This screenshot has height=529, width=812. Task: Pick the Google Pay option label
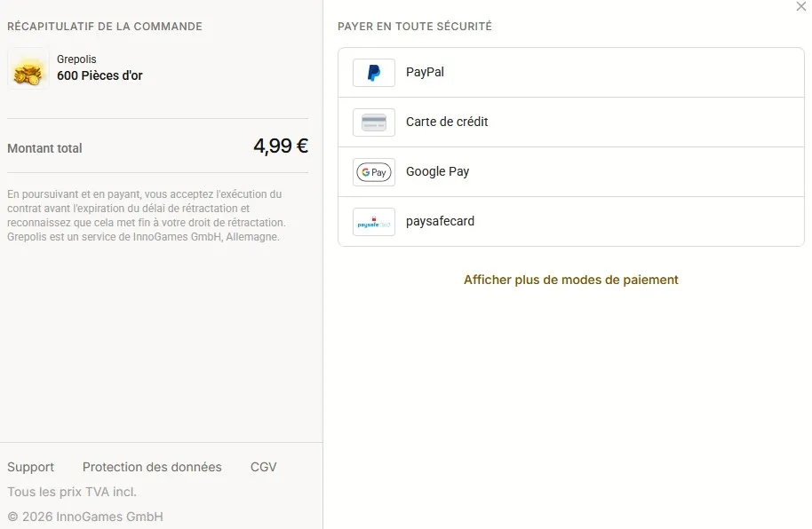(438, 171)
